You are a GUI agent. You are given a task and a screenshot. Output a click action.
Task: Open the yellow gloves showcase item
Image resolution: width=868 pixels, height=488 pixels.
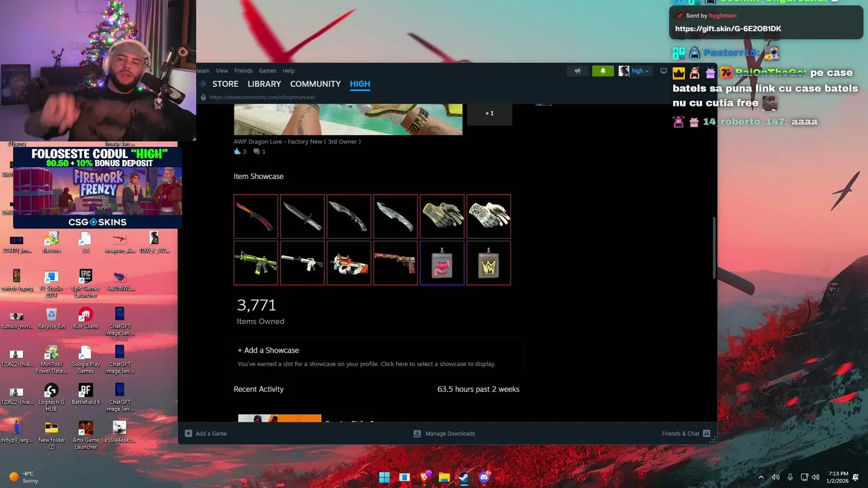(x=442, y=217)
